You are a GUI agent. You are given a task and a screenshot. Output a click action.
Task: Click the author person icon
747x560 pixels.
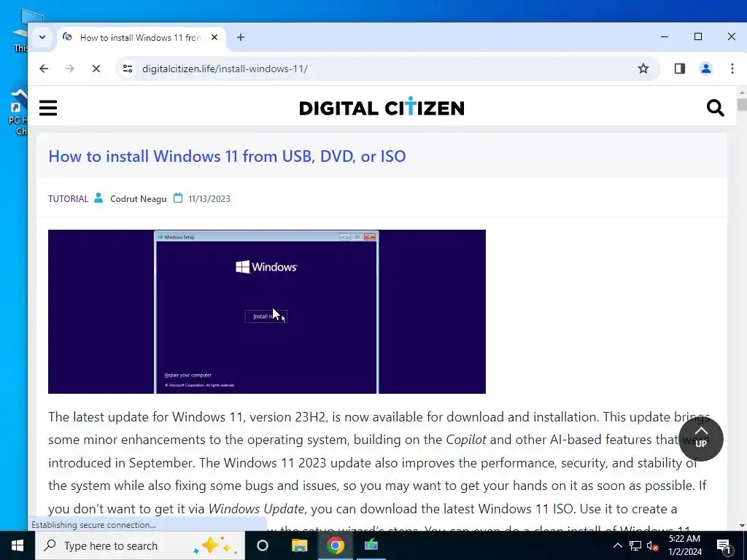coord(98,198)
